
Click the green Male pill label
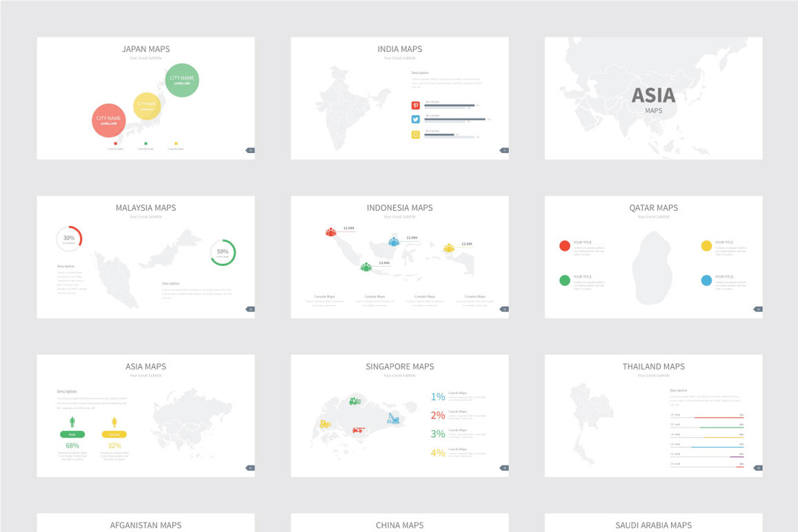coord(72,434)
